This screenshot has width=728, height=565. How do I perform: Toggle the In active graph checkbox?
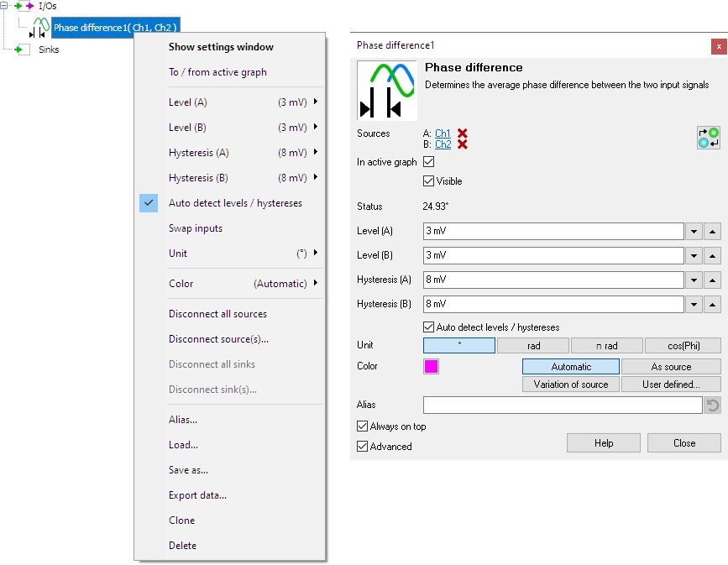click(x=429, y=162)
